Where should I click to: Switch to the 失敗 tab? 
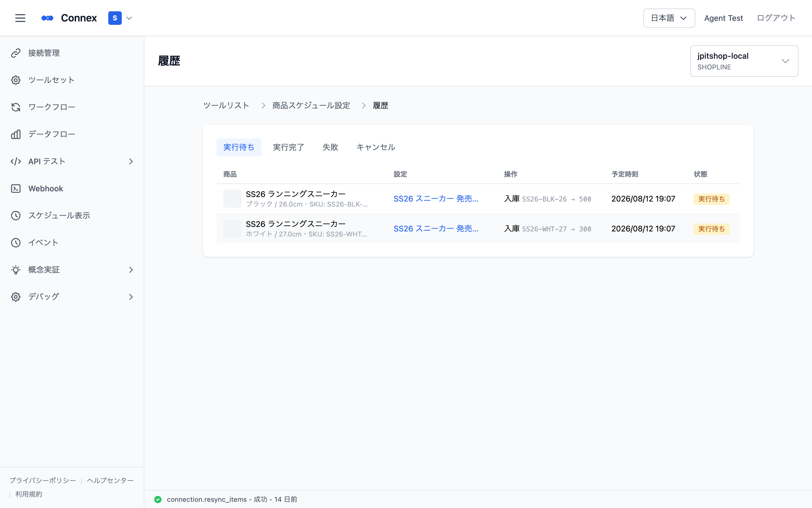point(330,147)
